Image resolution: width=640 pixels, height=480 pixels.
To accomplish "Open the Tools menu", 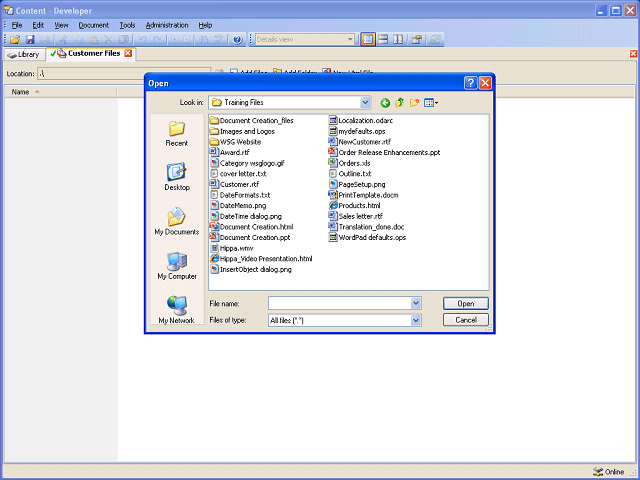I will (127, 25).
